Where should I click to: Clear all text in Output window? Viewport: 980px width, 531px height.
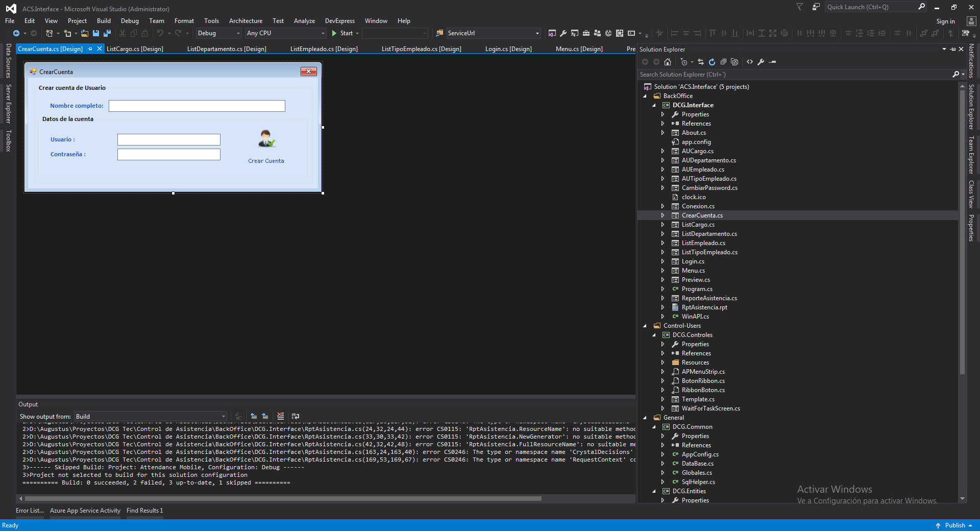280,416
